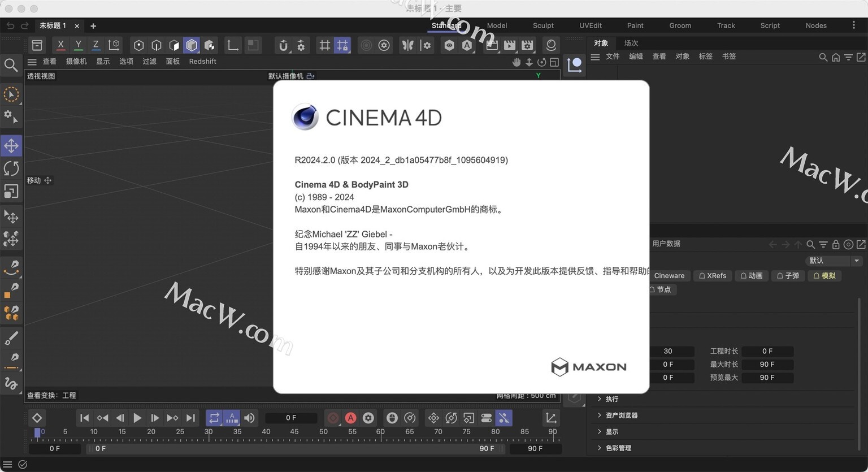Select the Brush paint tool
Screen dimensions: 868x472
coord(11,338)
